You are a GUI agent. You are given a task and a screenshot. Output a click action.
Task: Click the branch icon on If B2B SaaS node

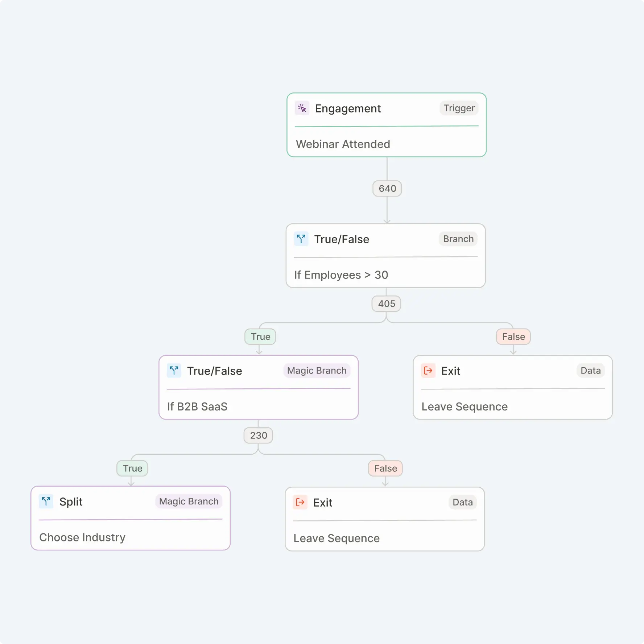tap(174, 371)
